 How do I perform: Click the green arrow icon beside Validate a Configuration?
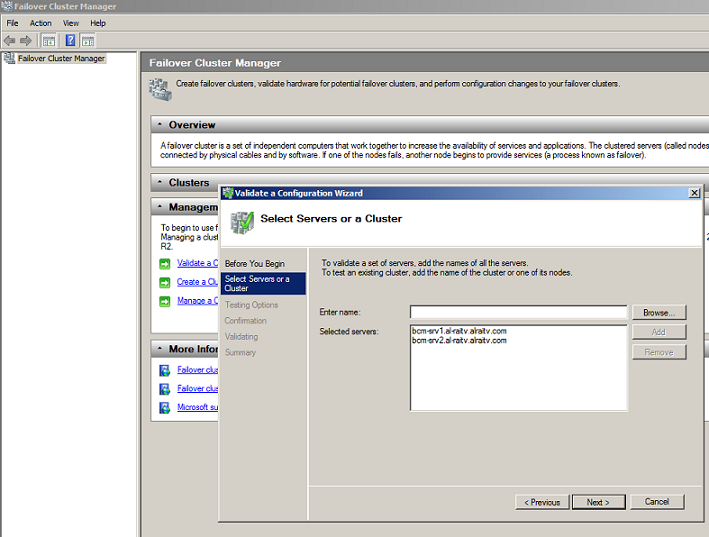point(165,264)
